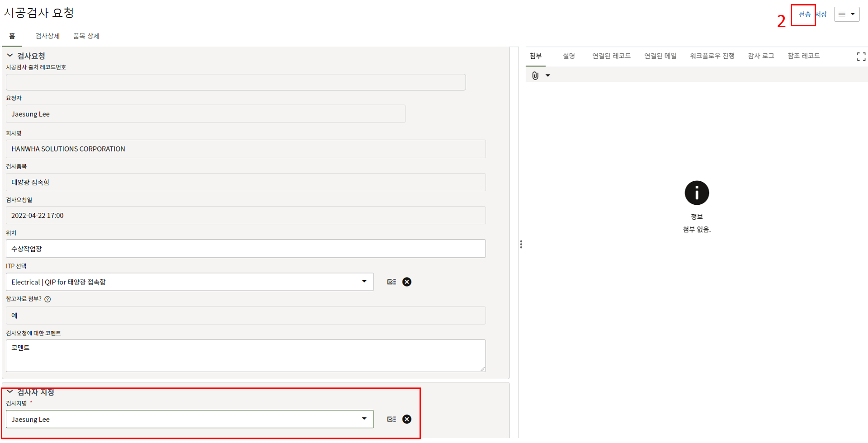The image size is (868, 443).
Task: Click the vertical panel splitter handle
Action: point(521,245)
